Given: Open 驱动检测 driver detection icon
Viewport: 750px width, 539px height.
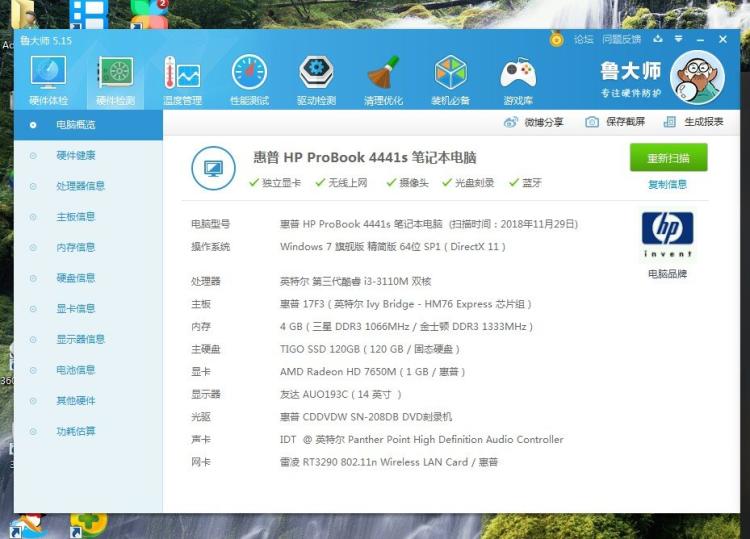Looking at the screenshot, I should coord(316,80).
